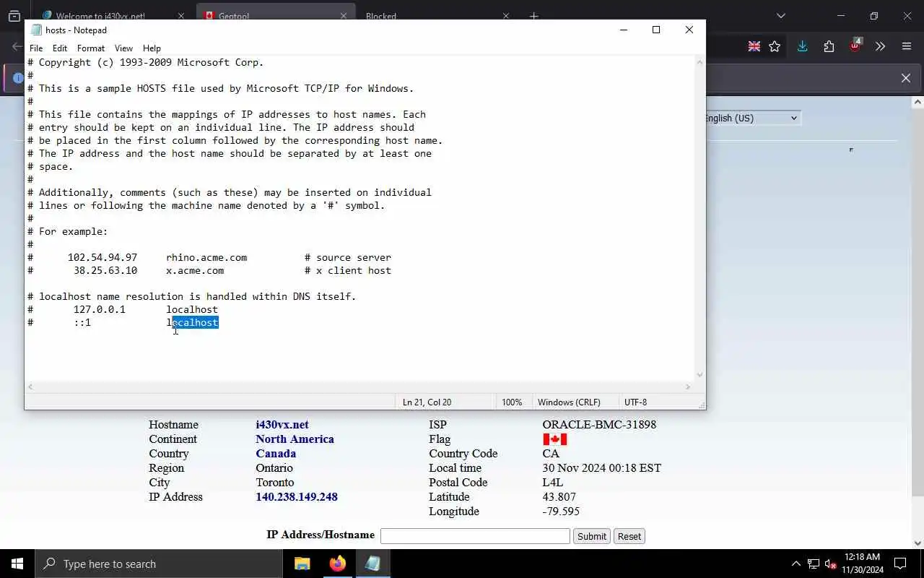924x578 pixels.
Task: Dismiss the browser notification bar
Action: (906, 78)
